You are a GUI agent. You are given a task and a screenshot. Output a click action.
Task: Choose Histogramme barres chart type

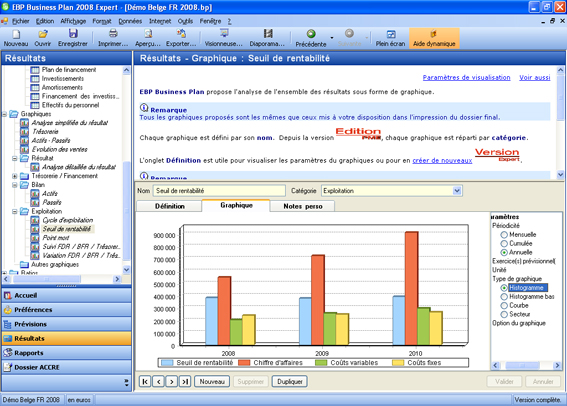click(504, 297)
